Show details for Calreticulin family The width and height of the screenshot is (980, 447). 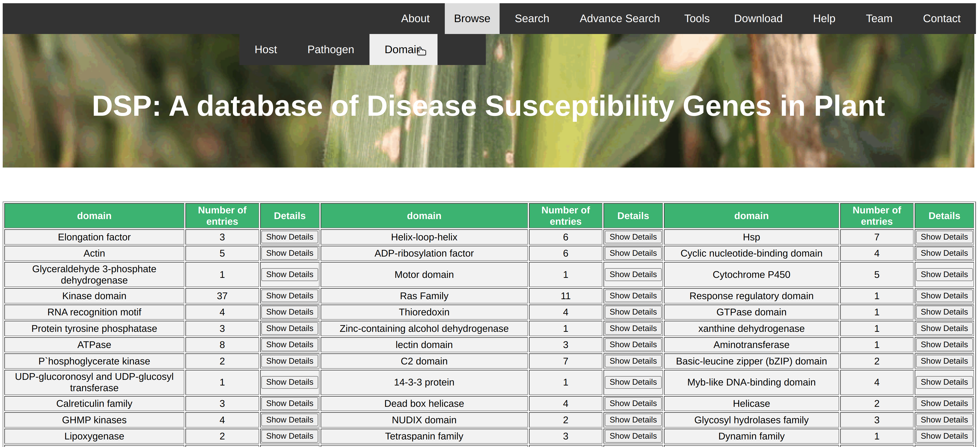click(290, 403)
